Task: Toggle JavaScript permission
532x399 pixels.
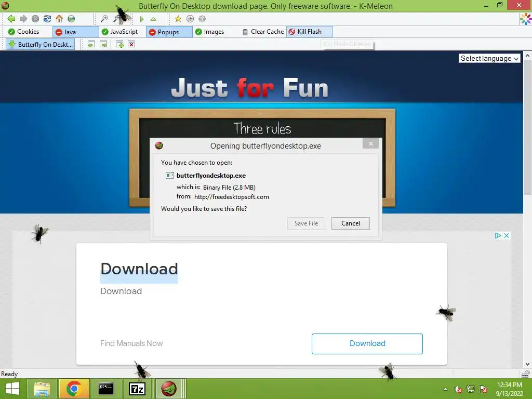Action: point(120,32)
